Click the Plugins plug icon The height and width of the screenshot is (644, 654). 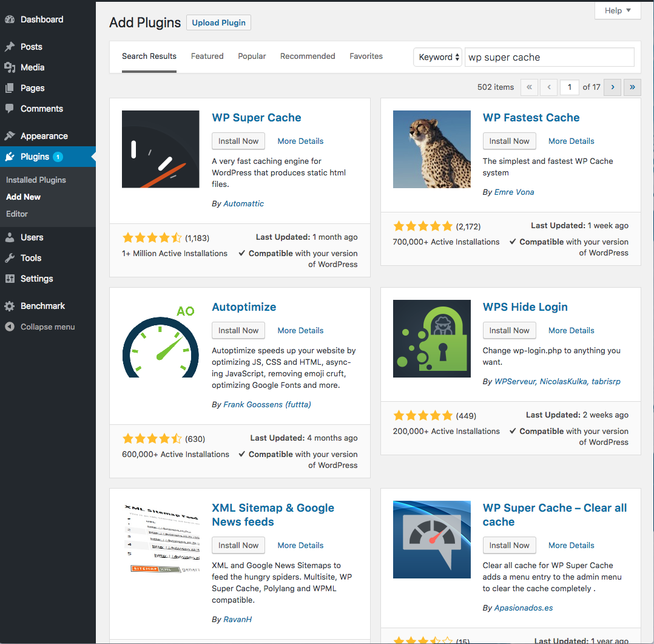(10, 157)
